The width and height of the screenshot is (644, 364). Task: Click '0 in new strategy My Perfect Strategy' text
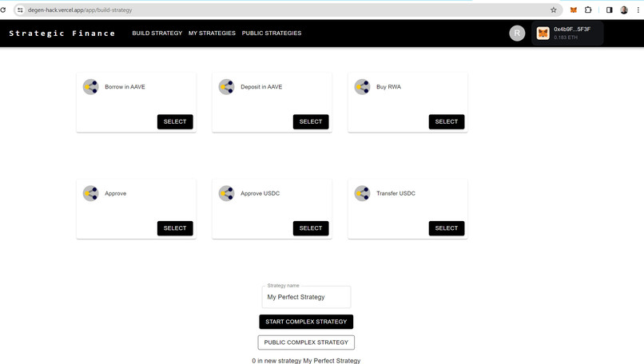point(306,360)
